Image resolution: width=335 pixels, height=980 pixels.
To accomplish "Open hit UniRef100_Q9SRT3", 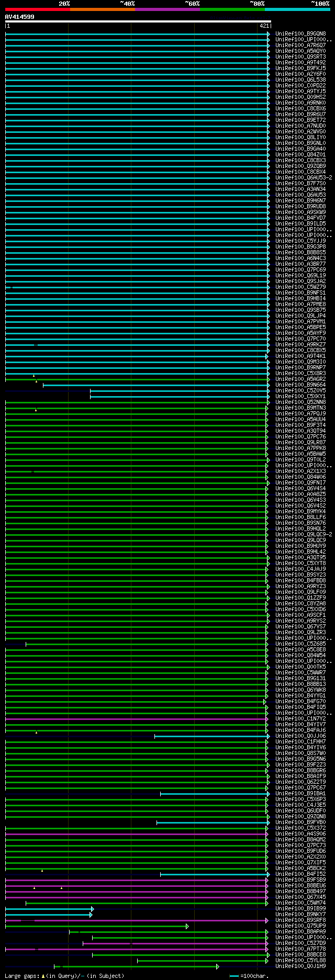I will 300,57.
